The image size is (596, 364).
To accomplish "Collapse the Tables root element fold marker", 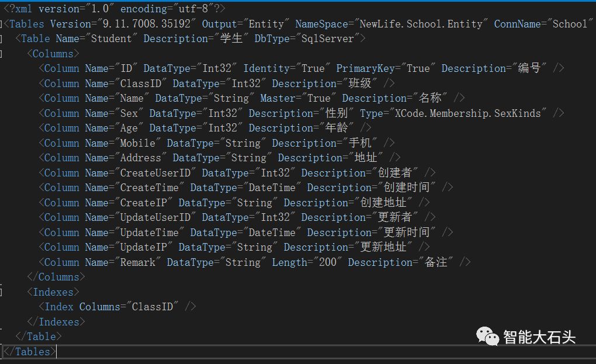I will click(2, 24).
